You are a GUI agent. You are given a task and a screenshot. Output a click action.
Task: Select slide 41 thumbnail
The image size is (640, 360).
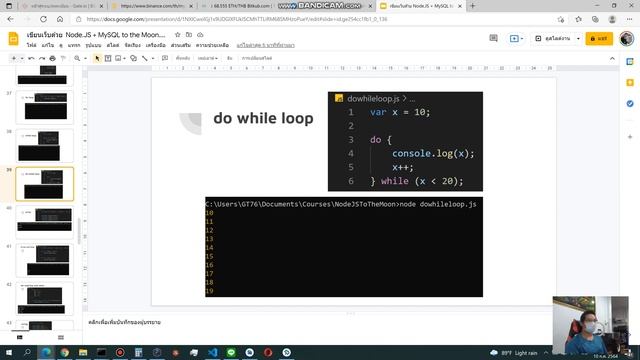pos(44,260)
